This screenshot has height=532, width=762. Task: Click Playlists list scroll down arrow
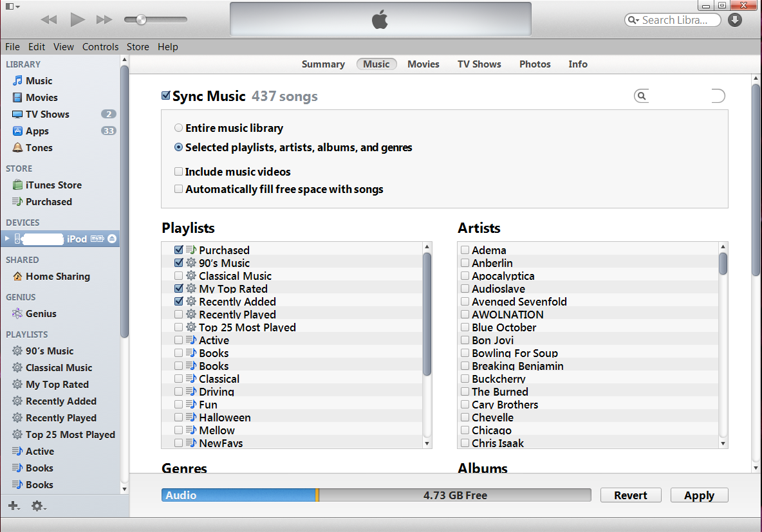[x=427, y=443]
